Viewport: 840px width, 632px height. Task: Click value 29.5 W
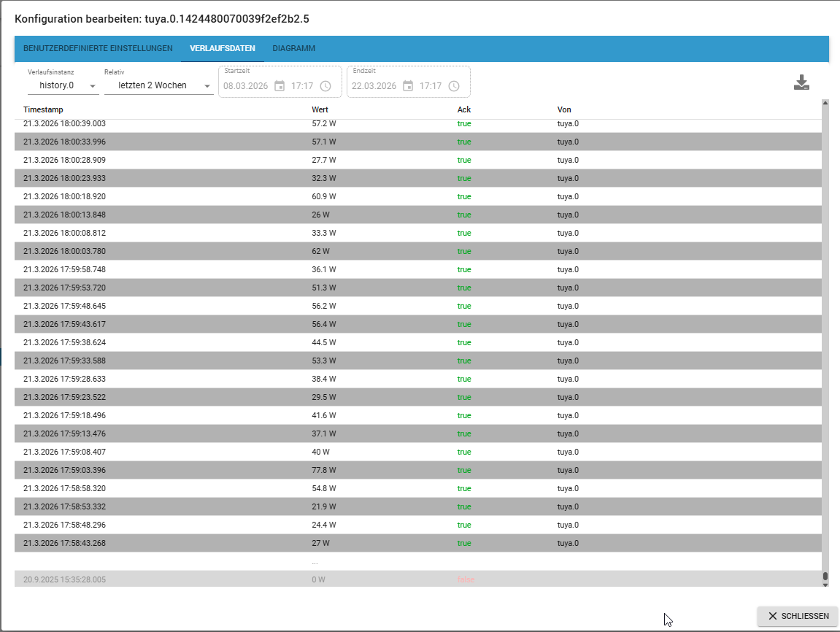pyautogui.click(x=323, y=397)
